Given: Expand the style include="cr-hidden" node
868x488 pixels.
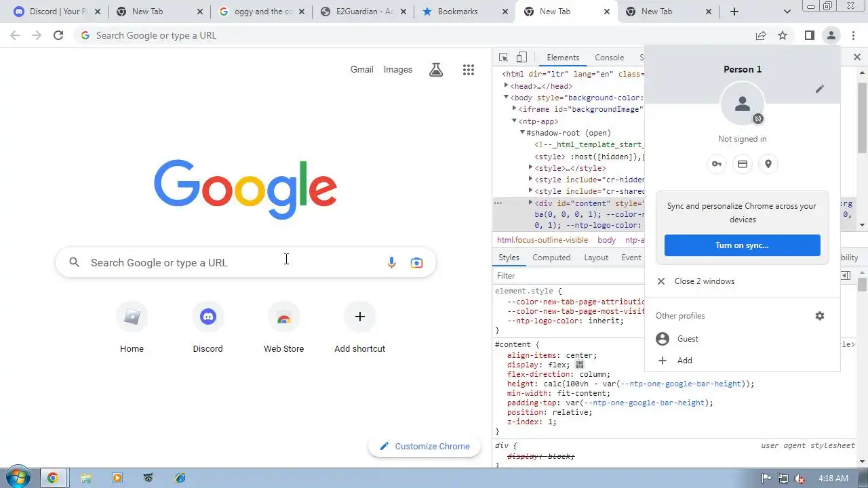Looking at the screenshot, I should tap(530, 179).
